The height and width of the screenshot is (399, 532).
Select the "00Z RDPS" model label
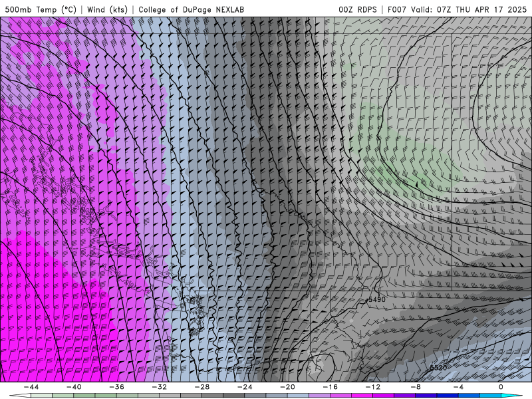coord(357,9)
